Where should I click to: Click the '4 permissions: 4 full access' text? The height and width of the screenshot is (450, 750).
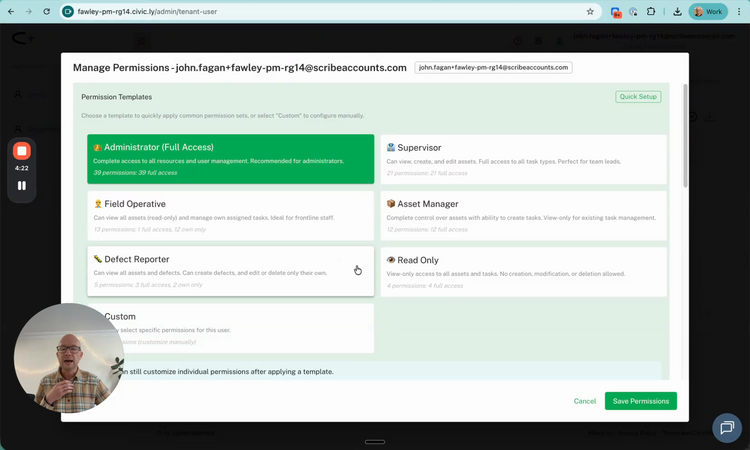pyautogui.click(x=425, y=286)
